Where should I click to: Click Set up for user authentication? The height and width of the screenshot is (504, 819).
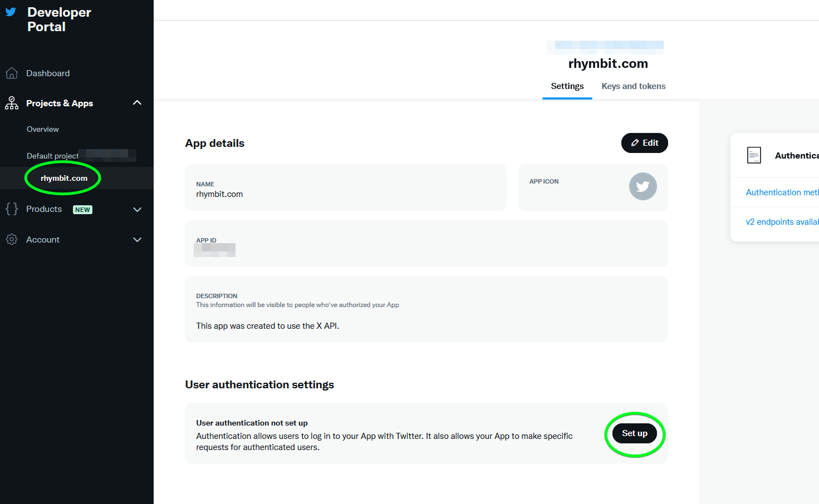pyautogui.click(x=634, y=433)
